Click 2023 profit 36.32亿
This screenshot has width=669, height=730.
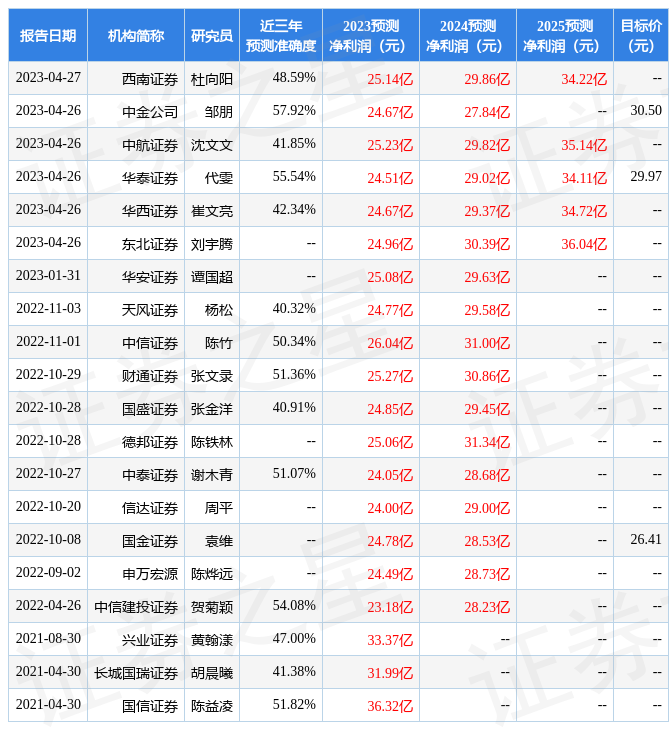[x=390, y=706]
